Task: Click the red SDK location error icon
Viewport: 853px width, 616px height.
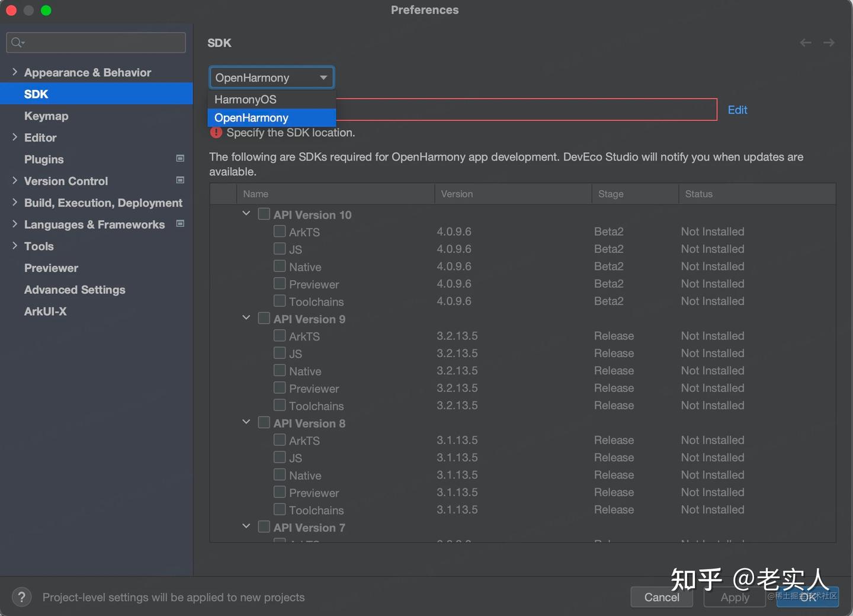Action: tap(216, 133)
